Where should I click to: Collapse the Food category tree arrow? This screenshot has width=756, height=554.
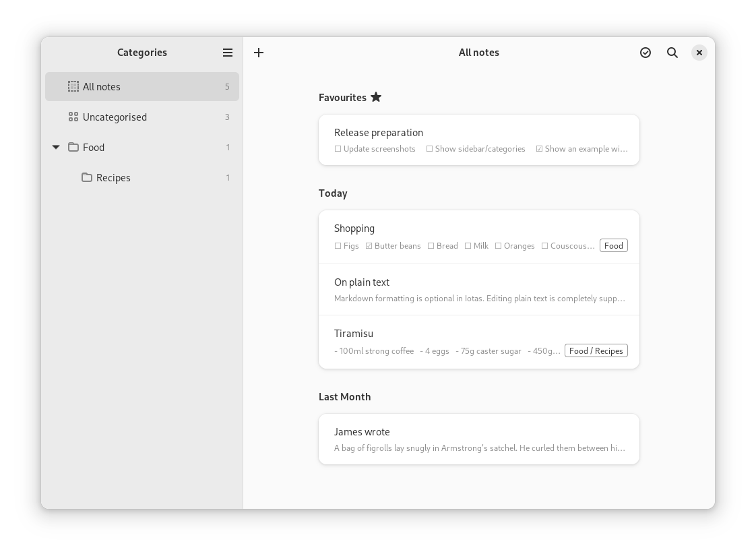point(56,147)
